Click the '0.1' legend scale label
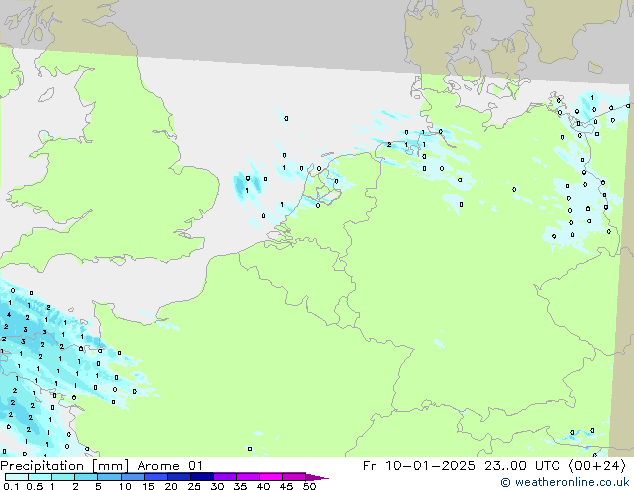Viewport: 634px width, 490px height. click(x=11, y=486)
